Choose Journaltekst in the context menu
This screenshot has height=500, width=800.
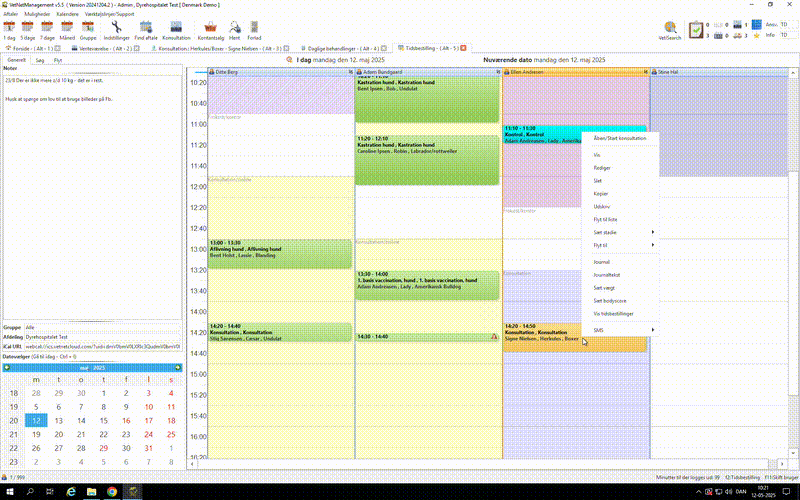pos(620,275)
